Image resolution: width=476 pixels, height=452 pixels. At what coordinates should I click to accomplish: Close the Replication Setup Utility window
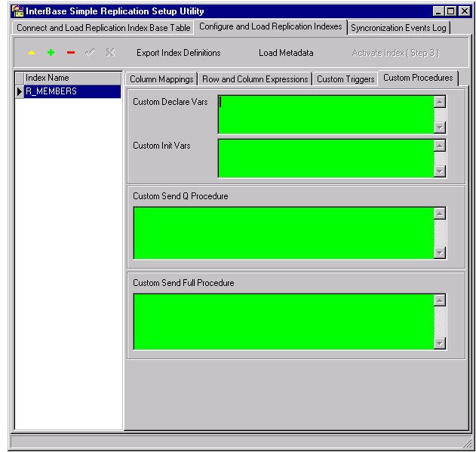point(465,11)
